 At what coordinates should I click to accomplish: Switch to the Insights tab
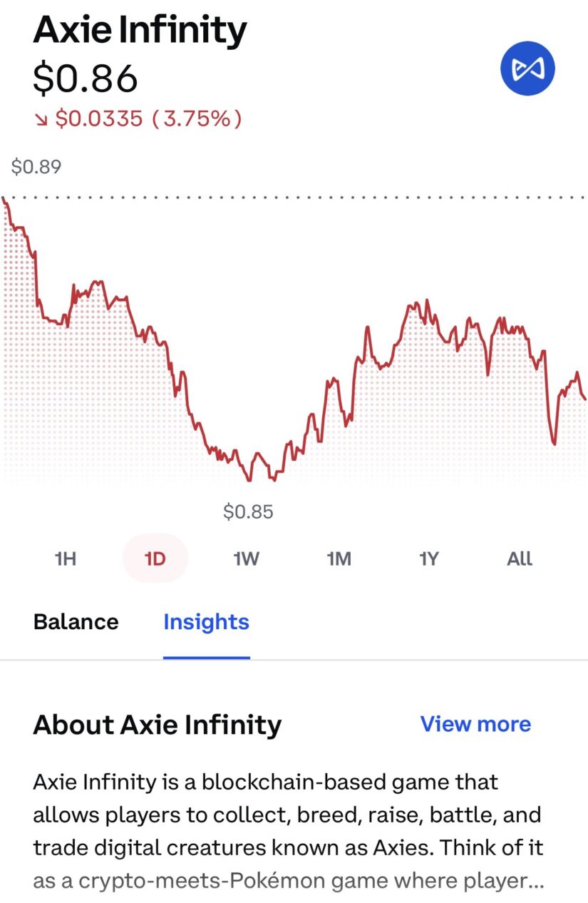206,622
